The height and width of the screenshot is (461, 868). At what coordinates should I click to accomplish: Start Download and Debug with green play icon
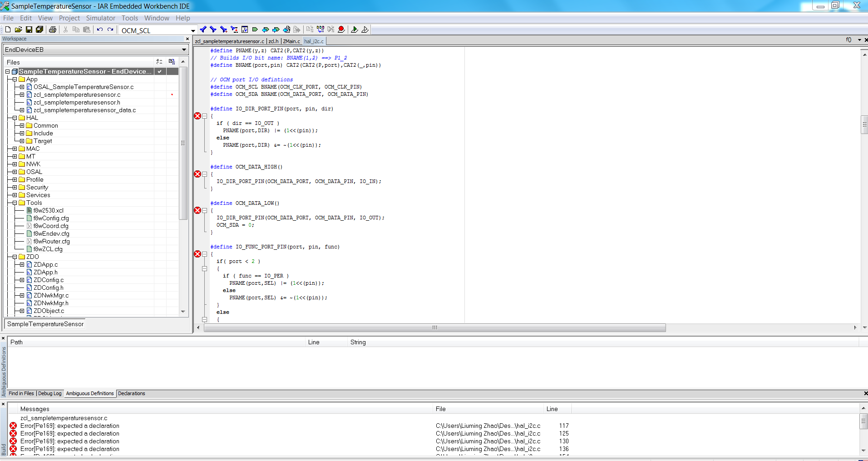pyautogui.click(x=355, y=30)
